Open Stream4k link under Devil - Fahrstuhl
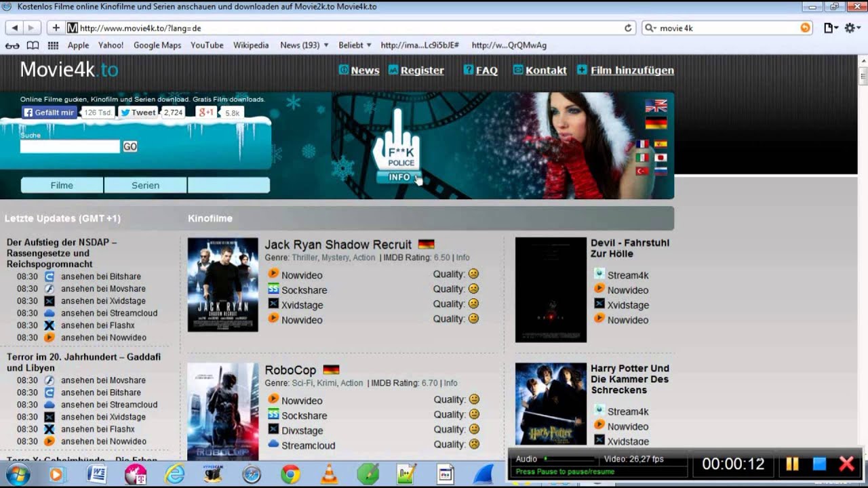Viewport: 868px width, 488px height. pos(628,275)
